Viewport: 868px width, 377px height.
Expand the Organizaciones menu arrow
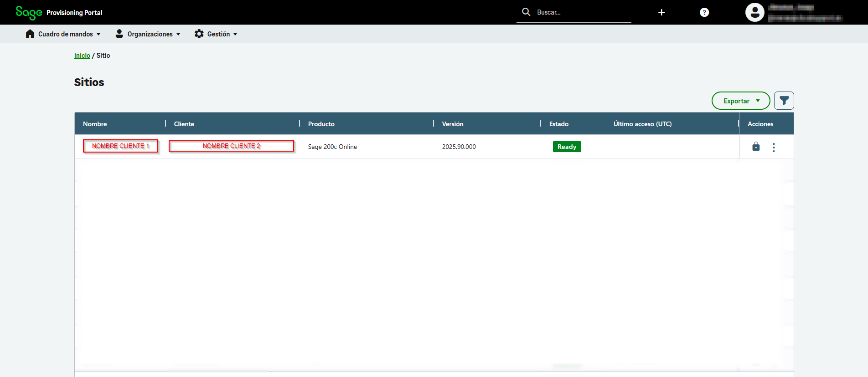pos(178,35)
